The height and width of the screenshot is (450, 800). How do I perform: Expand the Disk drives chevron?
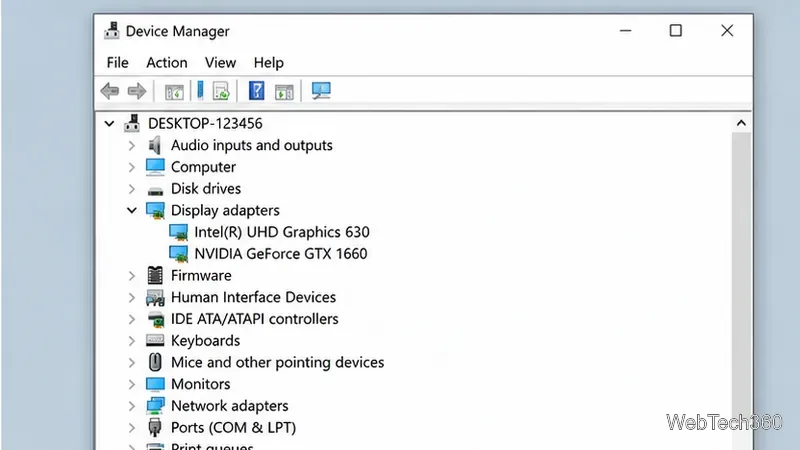(x=132, y=189)
